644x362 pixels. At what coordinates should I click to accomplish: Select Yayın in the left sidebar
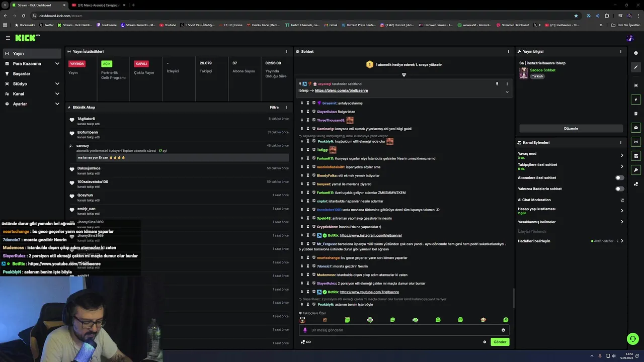pos(31,53)
